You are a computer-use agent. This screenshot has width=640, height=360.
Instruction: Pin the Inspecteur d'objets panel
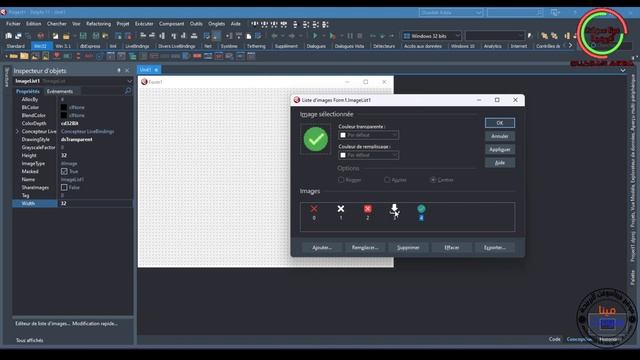119,71
